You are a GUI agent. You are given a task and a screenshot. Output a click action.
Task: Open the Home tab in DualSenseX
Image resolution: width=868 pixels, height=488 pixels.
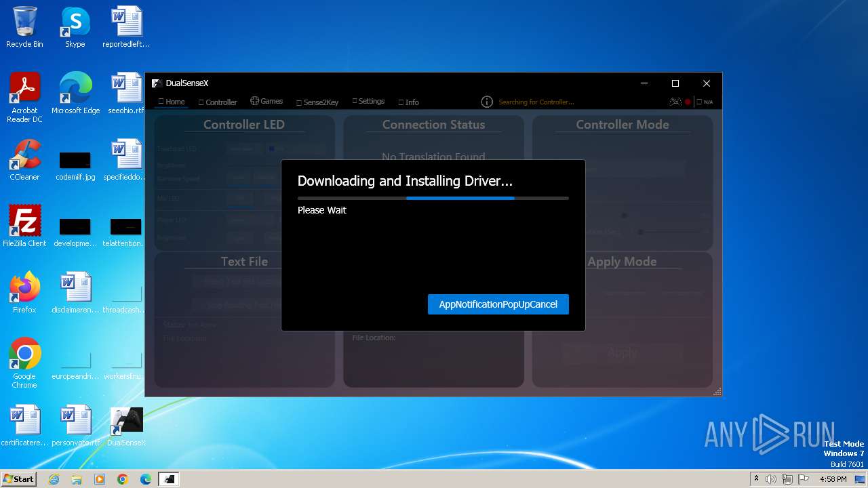(171, 102)
